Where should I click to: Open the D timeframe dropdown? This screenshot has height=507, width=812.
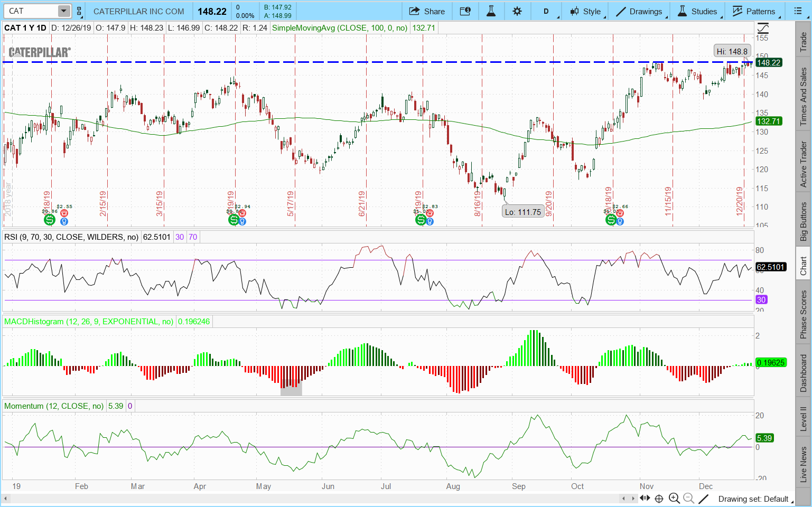point(547,11)
